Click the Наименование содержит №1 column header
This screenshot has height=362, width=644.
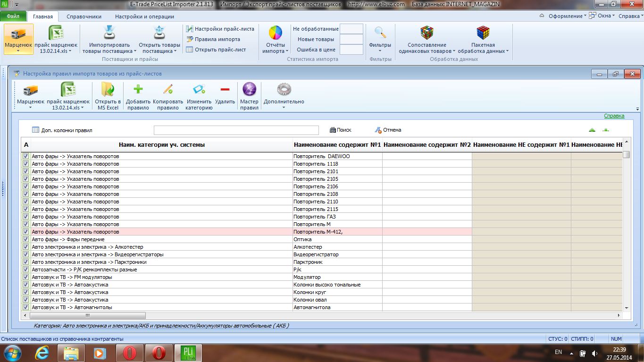337,145
